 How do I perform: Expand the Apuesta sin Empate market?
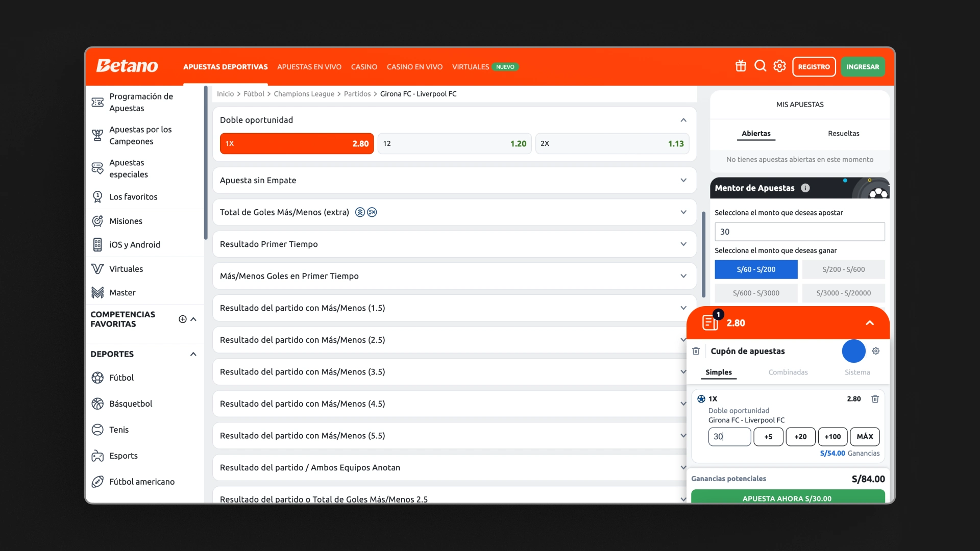[x=683, y=180]
